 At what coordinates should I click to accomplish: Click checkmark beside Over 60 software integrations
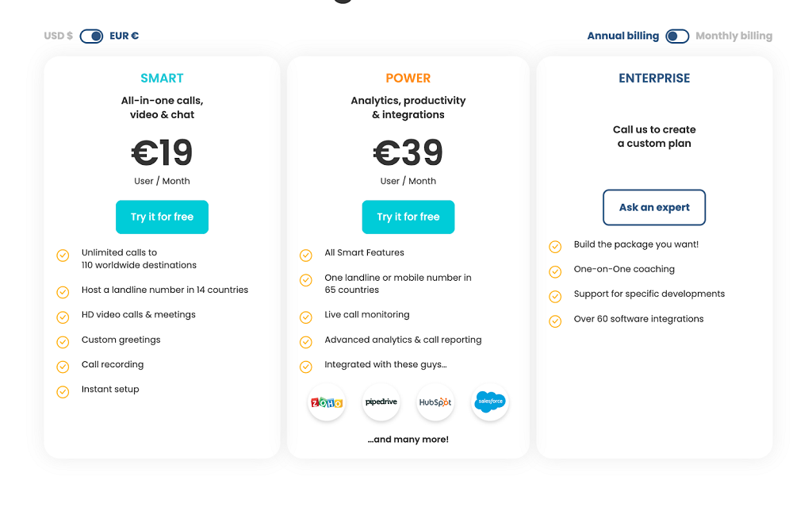coord(555,321)
